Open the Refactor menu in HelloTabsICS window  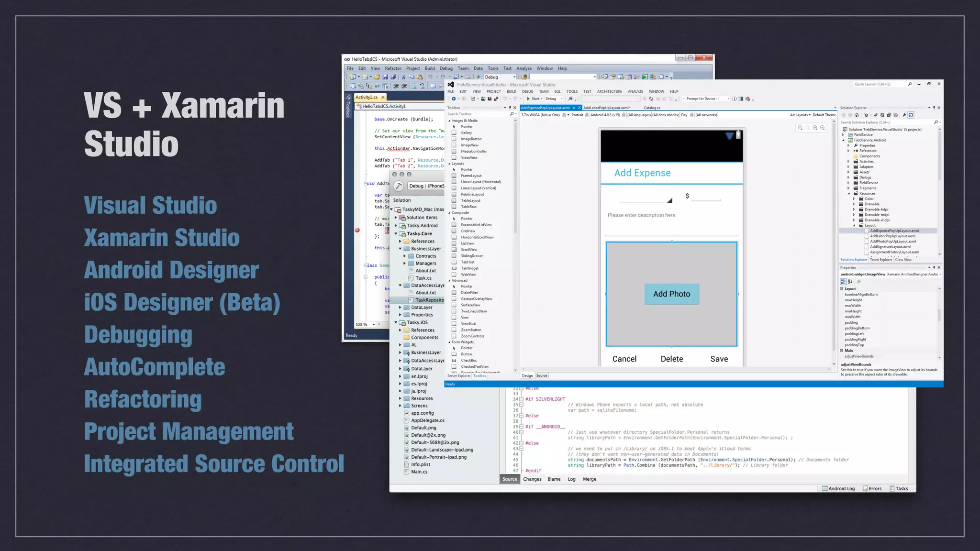tap(393, 68)
